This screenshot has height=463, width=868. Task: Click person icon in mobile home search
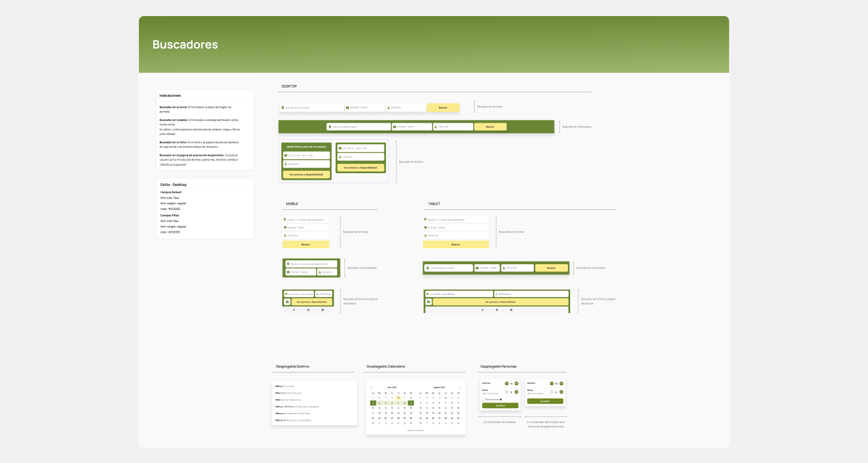point(285,235)
